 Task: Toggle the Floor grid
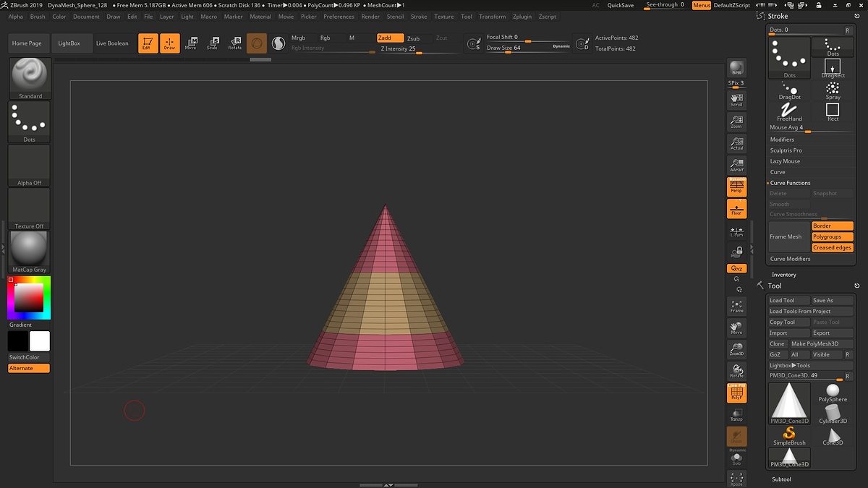pos(736,209)
